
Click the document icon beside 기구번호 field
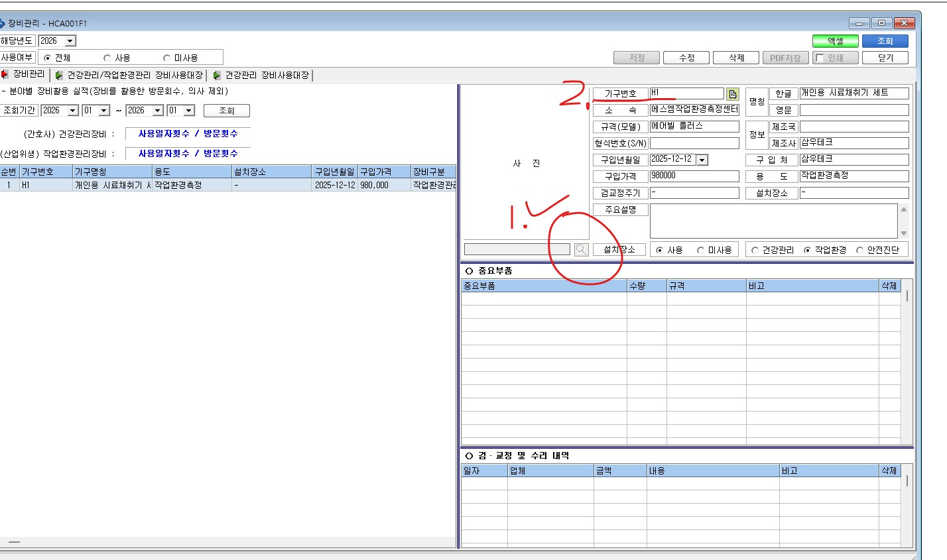[x=733, y=94]
